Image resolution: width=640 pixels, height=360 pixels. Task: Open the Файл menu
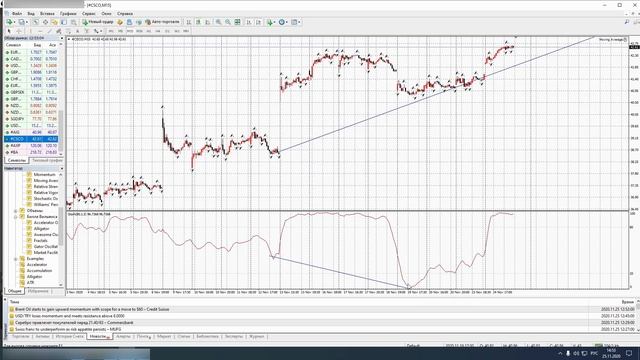pyautogui.click(x=17, y=13)
